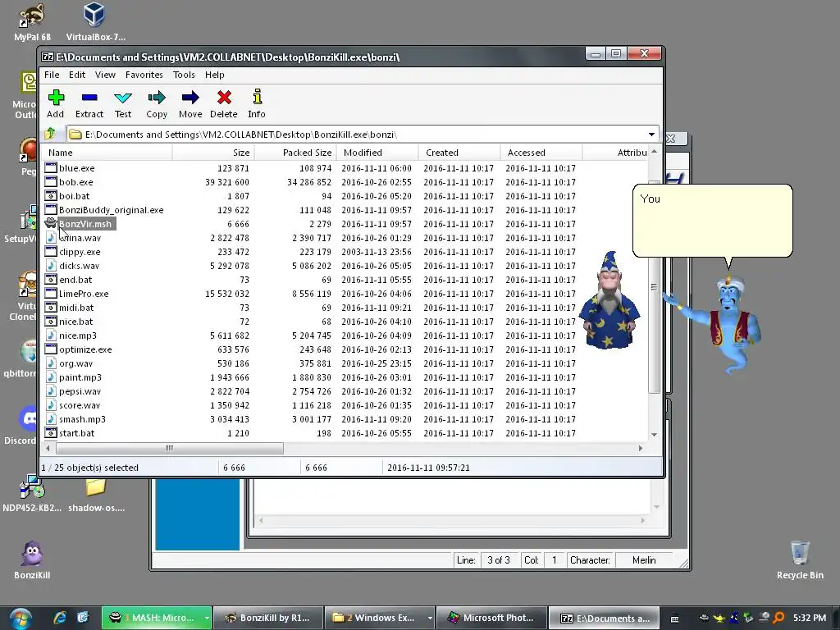
Task: Click the up-folder arrow icon
Action: click(50, 134)
